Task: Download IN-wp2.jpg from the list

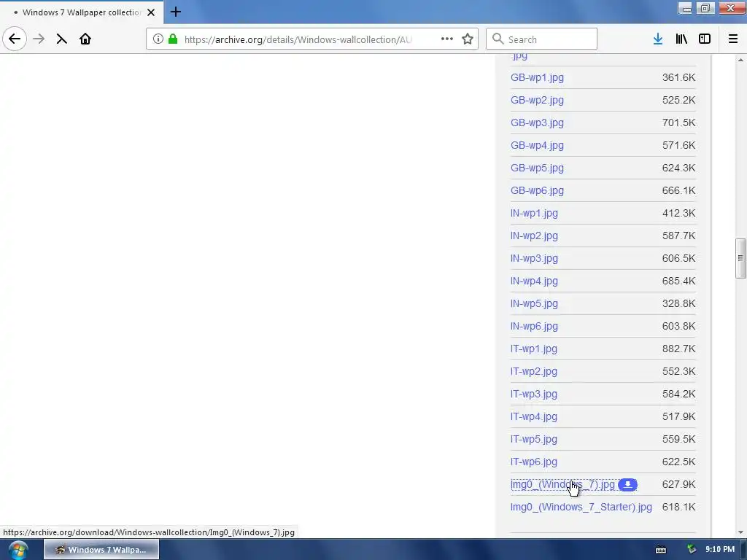Action: click(x=534, y=236)
